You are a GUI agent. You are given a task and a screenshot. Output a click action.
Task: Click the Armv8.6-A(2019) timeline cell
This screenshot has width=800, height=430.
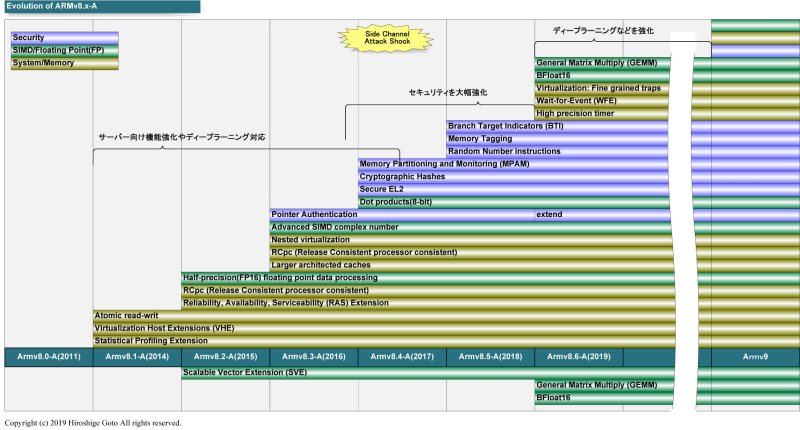coord(579,357)
